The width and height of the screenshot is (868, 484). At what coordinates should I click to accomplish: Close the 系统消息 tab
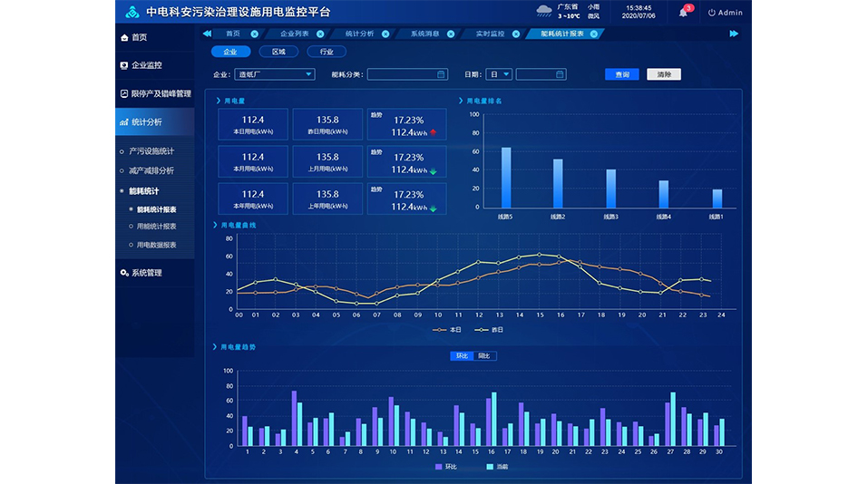[451, 34]
